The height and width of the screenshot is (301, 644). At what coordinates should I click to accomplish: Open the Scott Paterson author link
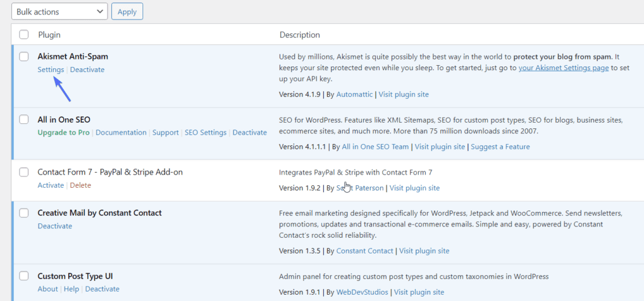coord(360,188)
